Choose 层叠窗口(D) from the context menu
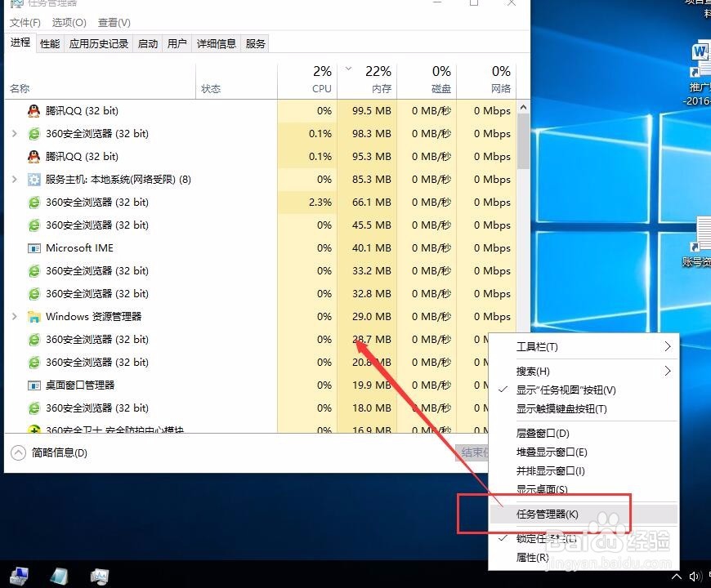Image resolution: width=711 pixels, height=588 pixels. (584, 434)
